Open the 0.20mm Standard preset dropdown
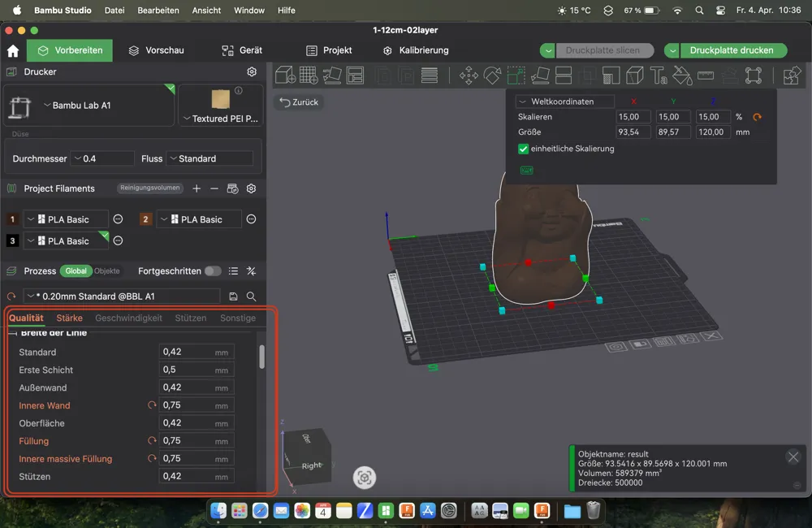The width and height of the screenshot is (812, 528). 123,296
